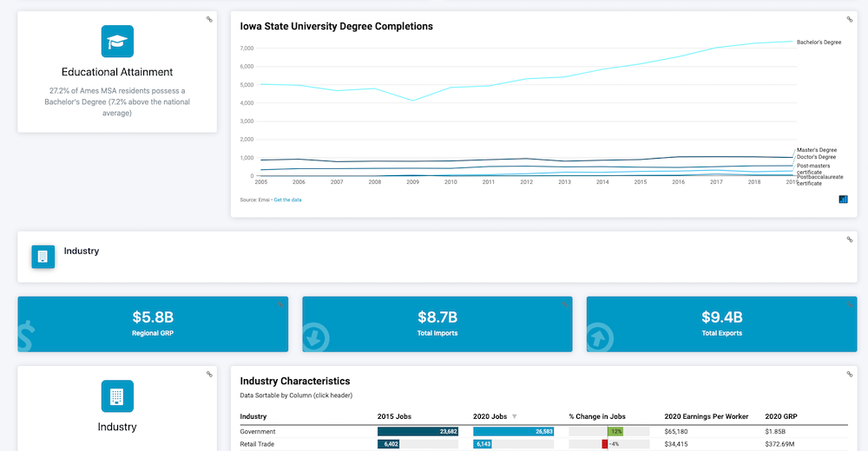Open the 'Get the data' link
Image resolution: width=868 pixels, height=451 pixels.
[288, 199]
